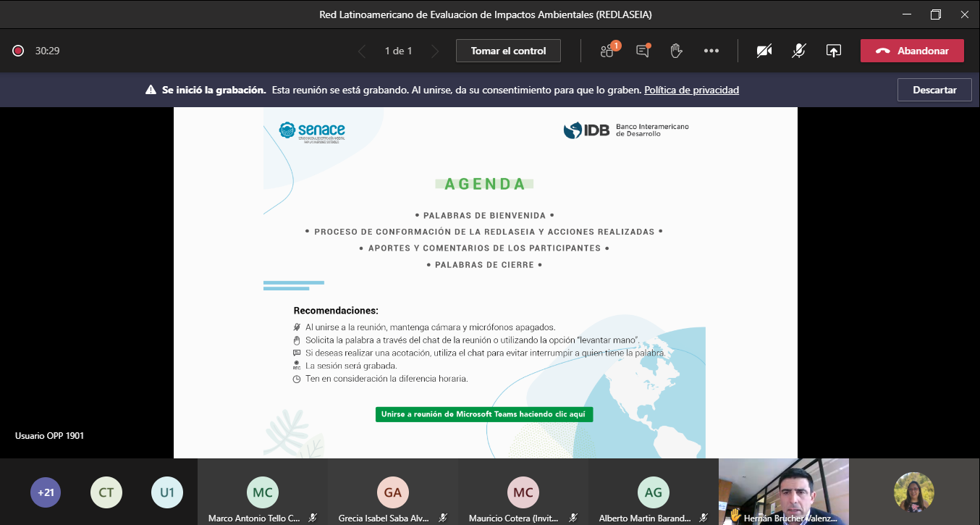Open the share content tray icon
The height and width of the screenshot is (525, 980).
pyautogui.click(x=834, y=51)
